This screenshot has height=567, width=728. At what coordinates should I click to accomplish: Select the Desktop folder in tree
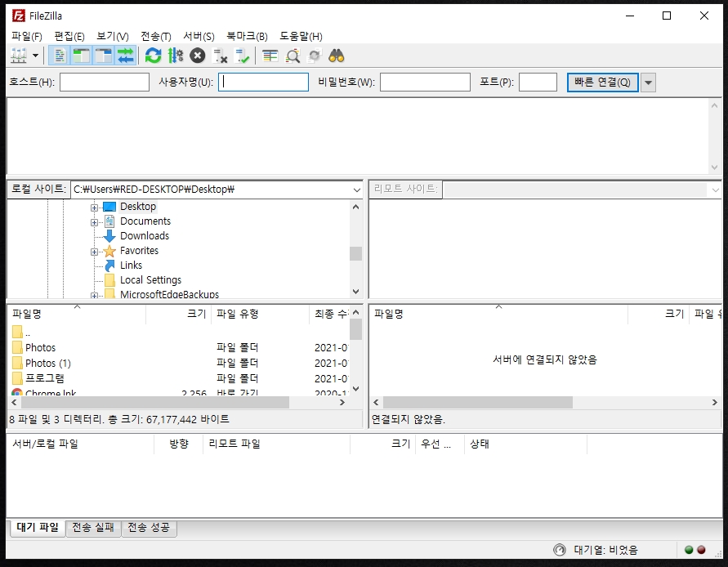[138, 206]
